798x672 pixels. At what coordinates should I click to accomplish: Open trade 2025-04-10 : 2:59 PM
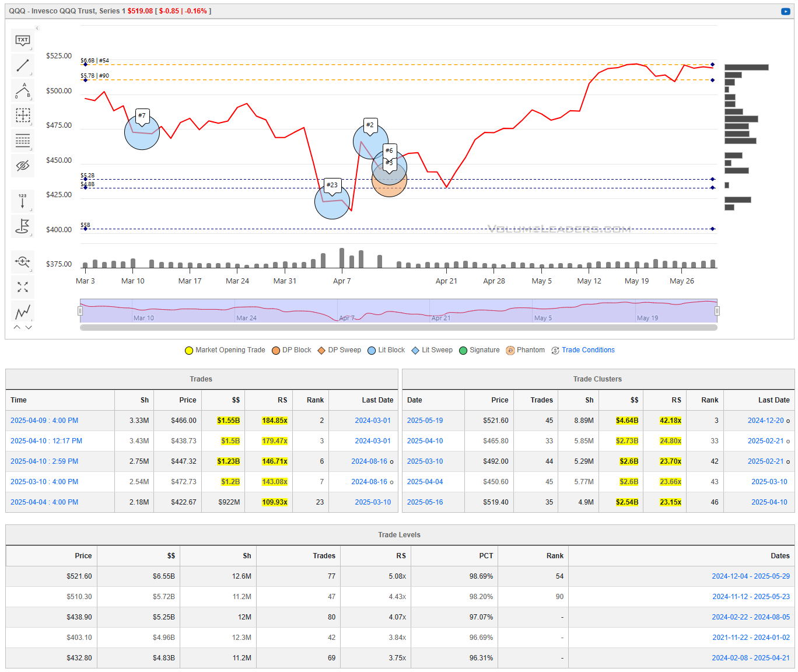(x=44, y=461)
